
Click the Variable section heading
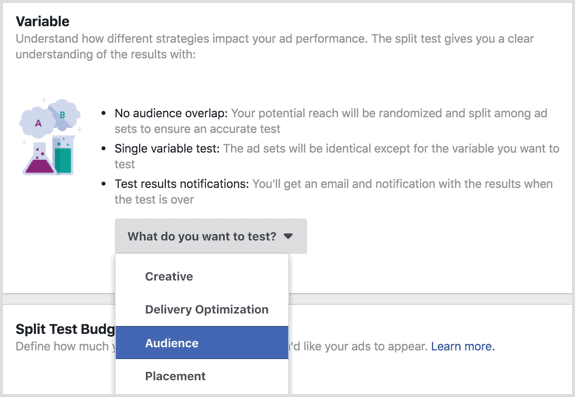(x=43, y=21)
